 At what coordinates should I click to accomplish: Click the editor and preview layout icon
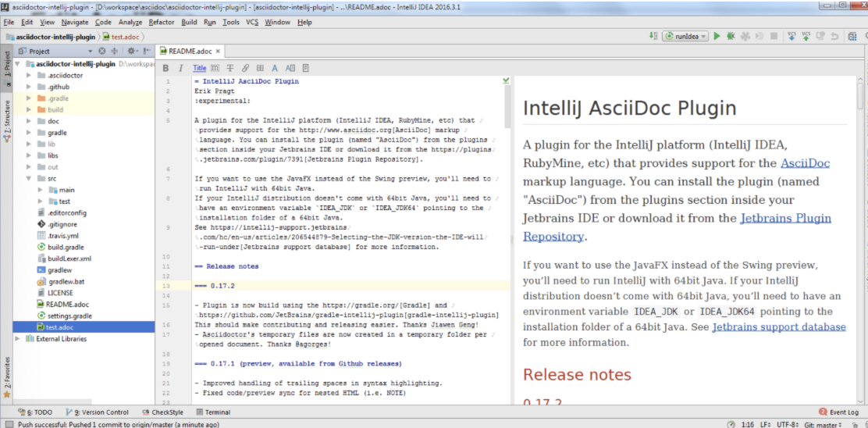290,69
